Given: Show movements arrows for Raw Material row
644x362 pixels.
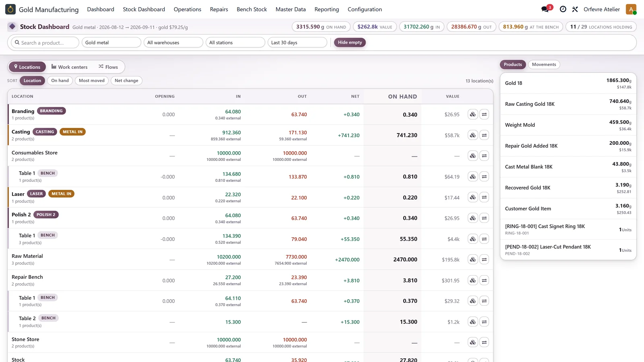Looking at the screenshot, I should (485, 259).
